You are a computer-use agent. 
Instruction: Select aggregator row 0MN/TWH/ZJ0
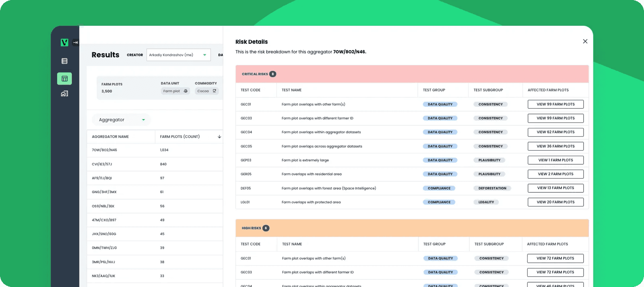155,248
